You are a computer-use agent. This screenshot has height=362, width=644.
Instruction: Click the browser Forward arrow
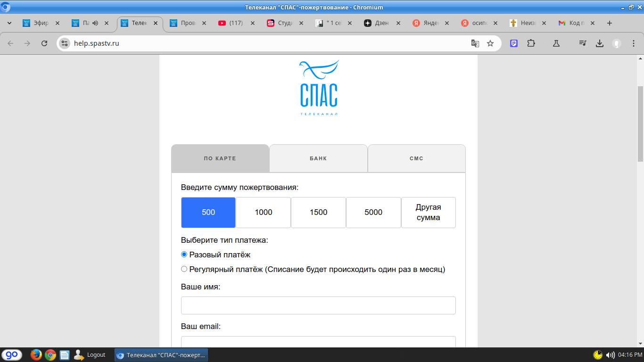[27, 43]
